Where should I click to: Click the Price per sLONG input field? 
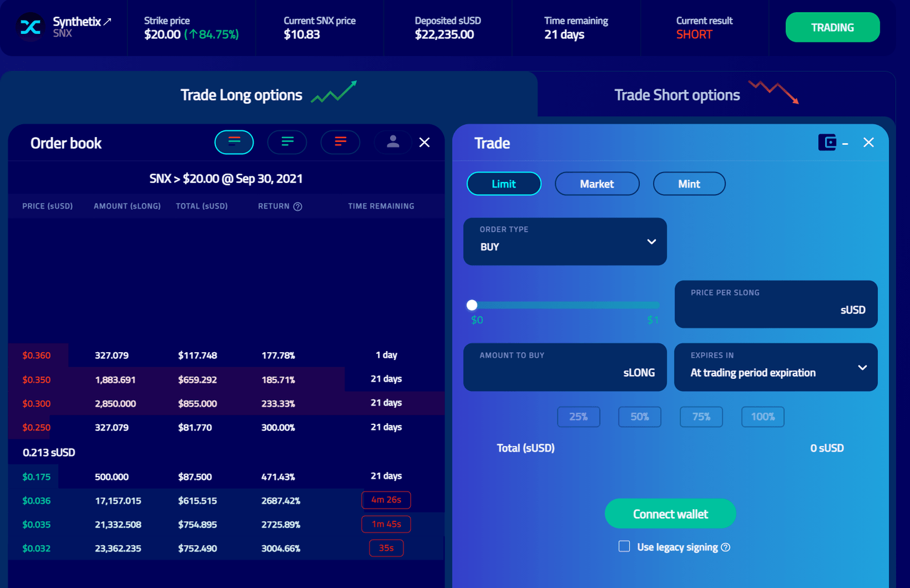coord(776,304)
